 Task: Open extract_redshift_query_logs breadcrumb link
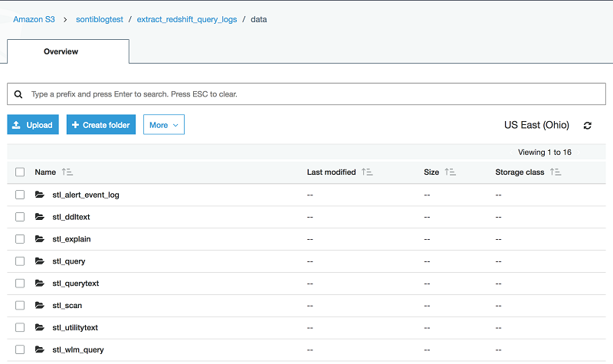coord(187,20)
